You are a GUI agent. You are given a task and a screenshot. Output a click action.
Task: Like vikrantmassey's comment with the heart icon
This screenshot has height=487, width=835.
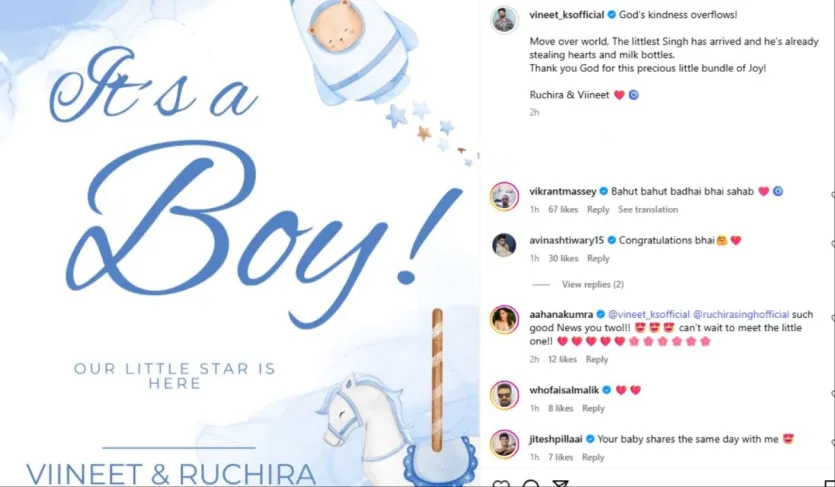point(833,195)
